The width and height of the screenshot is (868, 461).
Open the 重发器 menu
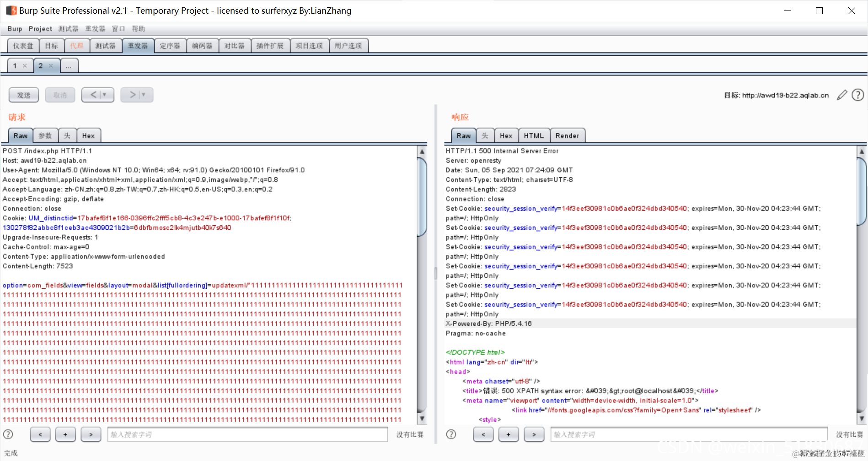point(95,29)
